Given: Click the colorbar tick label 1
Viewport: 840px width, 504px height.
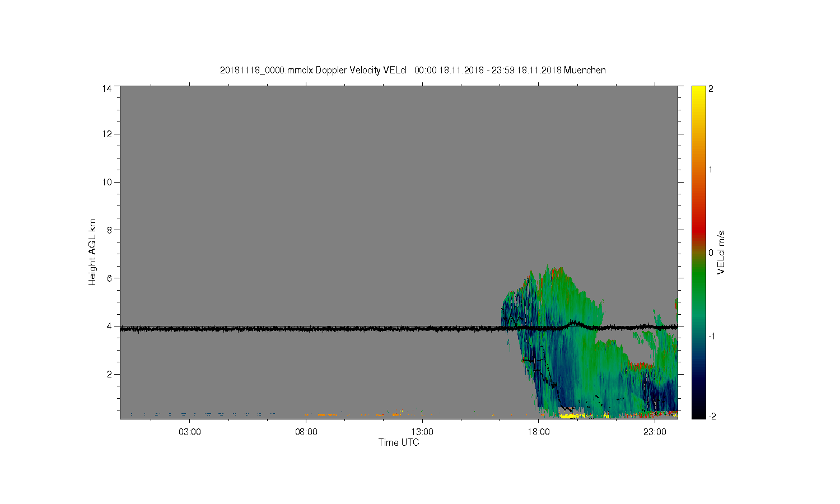Looking at the screenshot, I should [x=711, y=169].
